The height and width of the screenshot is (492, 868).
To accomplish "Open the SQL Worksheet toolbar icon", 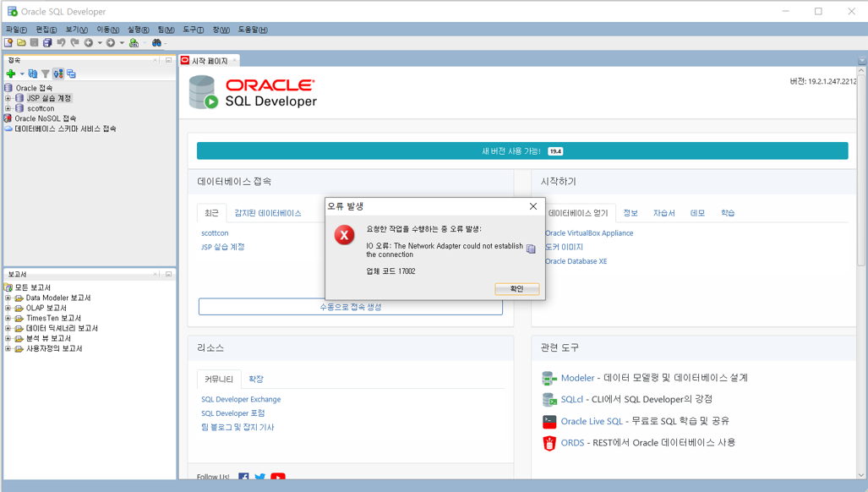I will [134, 42].
